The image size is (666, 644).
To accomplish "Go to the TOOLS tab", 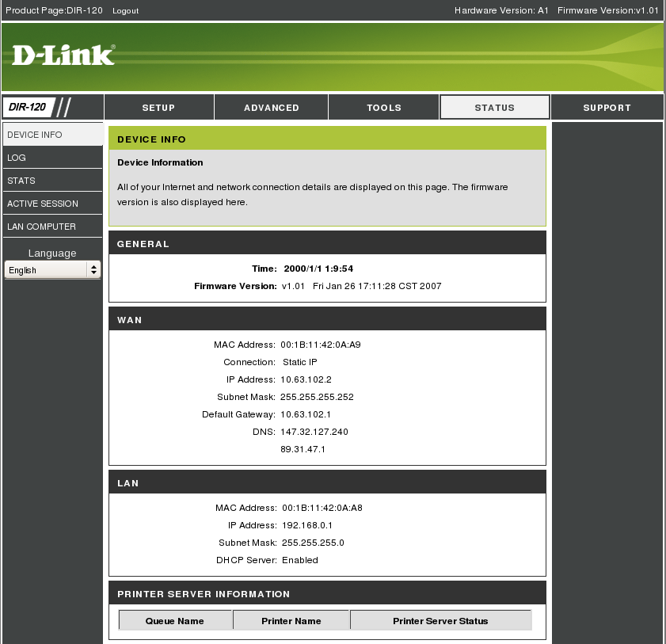I will (x=384, y=108).
